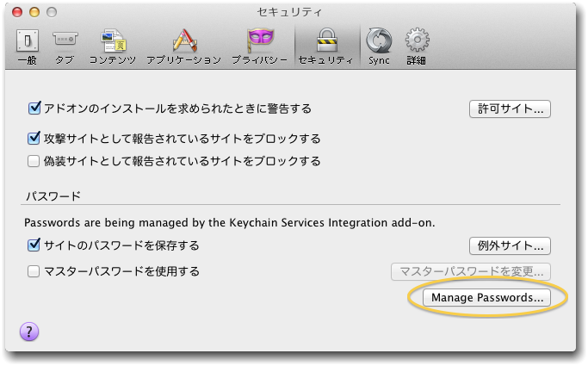Viewport: 588px width, 366px height.
Task: Click the Manage Passwords... button
Action: (x=486, y=298)
